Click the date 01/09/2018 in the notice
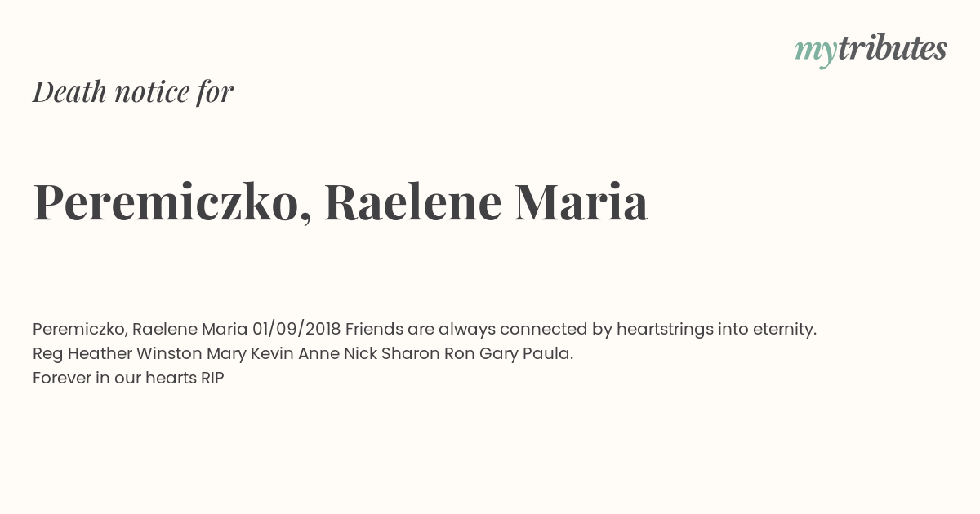 (296, 329)
